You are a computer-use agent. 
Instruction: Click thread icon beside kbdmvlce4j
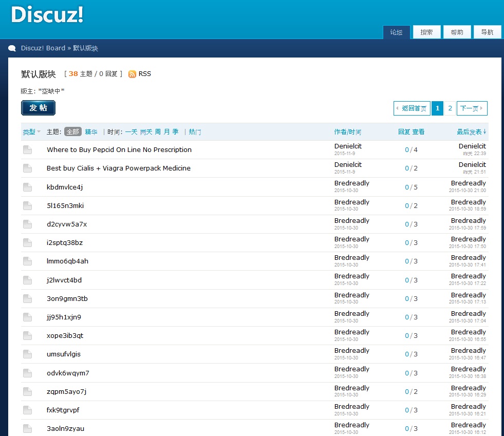click(27, 187)
